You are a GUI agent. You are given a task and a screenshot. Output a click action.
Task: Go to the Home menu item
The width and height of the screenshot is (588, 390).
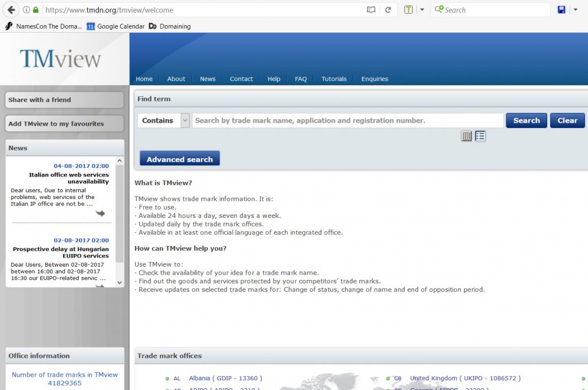click(x=144, y=79)
